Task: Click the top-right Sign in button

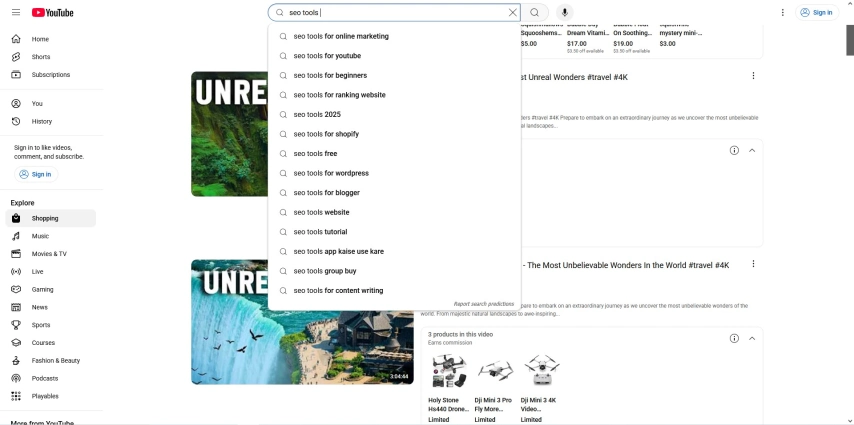Action: pyautogui.click(x=817, y=12)
